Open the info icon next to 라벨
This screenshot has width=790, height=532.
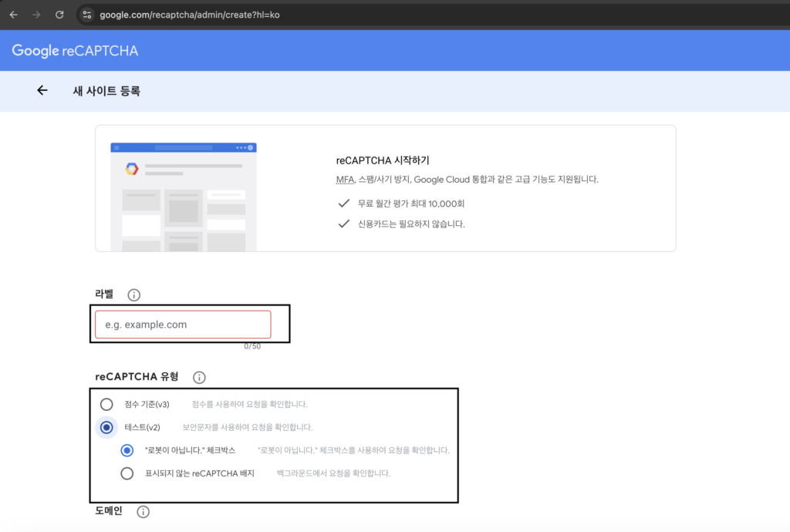pyautogui.click(x=133, y=295)
